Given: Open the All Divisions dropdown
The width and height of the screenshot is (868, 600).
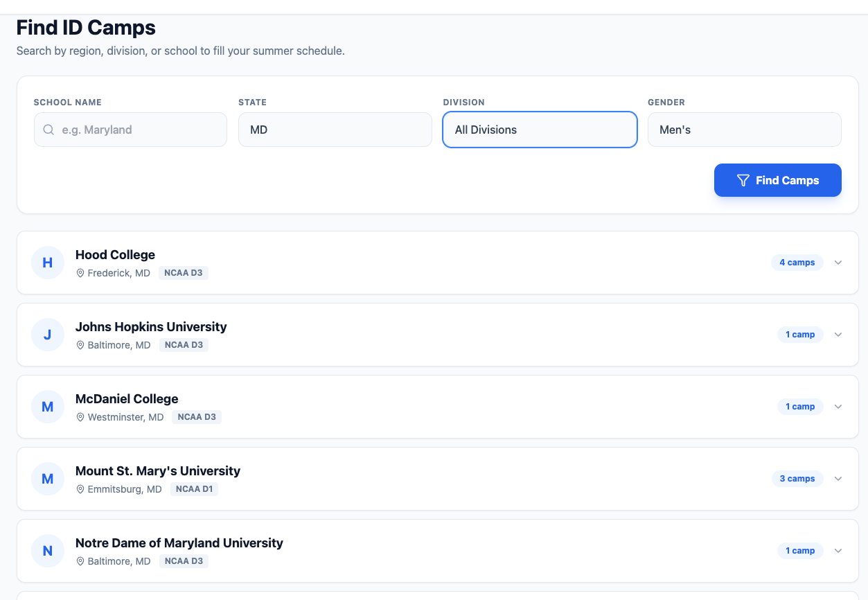Looking at the screenshot, I should click(540, 130).
